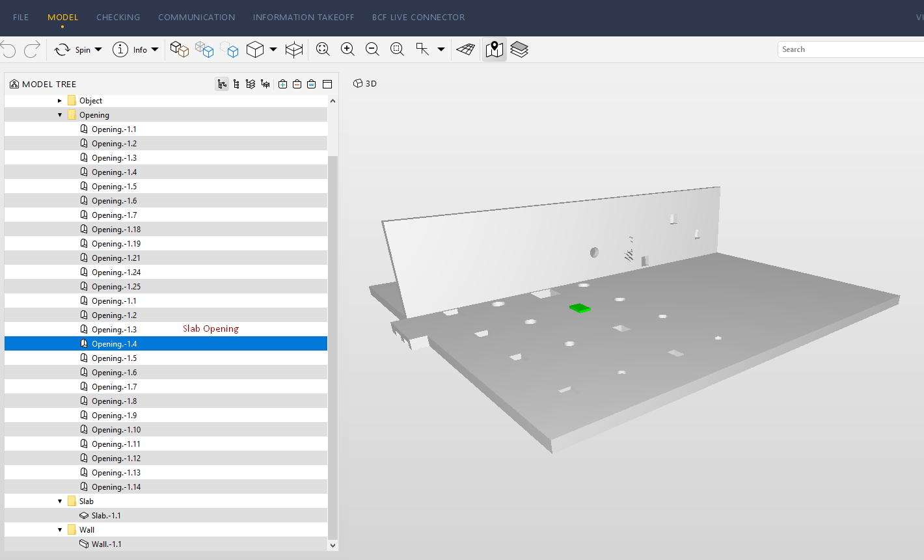Click the remove-from-basket icon with red minus

[x=297, y=83]
